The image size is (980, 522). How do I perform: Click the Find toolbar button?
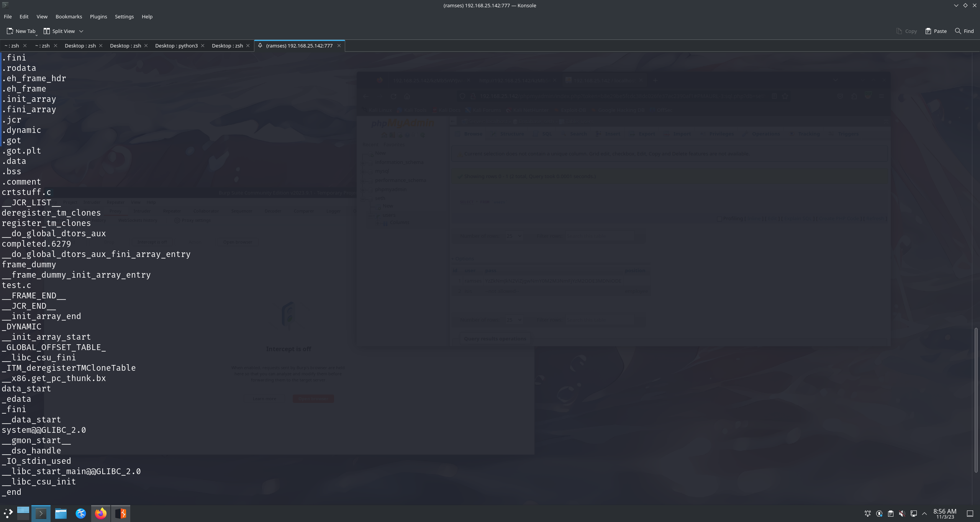[x=964, y=31]
